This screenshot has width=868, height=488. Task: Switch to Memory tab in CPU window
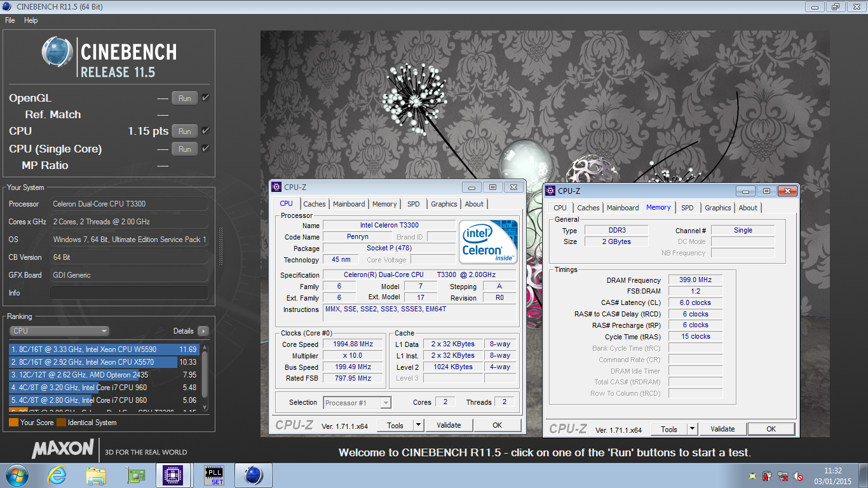(384, 204)
